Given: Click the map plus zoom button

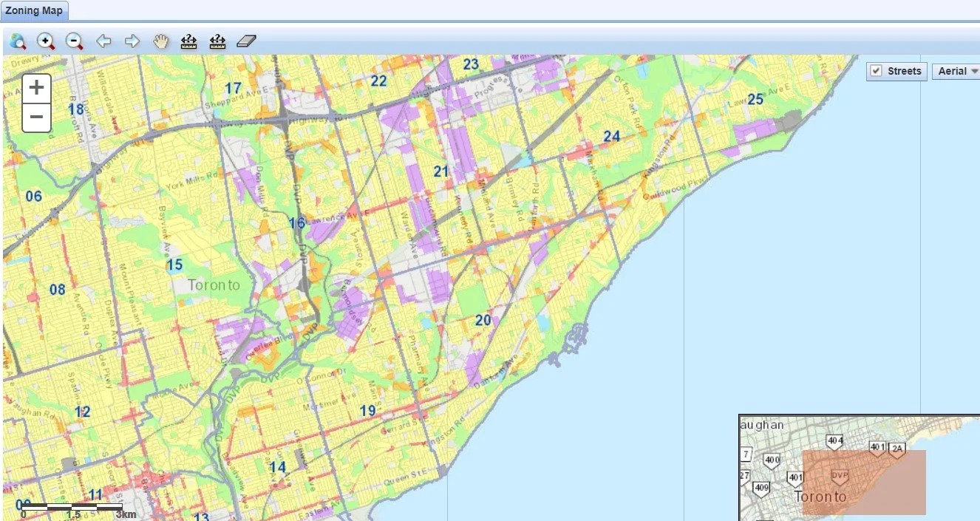Looking at the screenshot, I should pos(36,88).
